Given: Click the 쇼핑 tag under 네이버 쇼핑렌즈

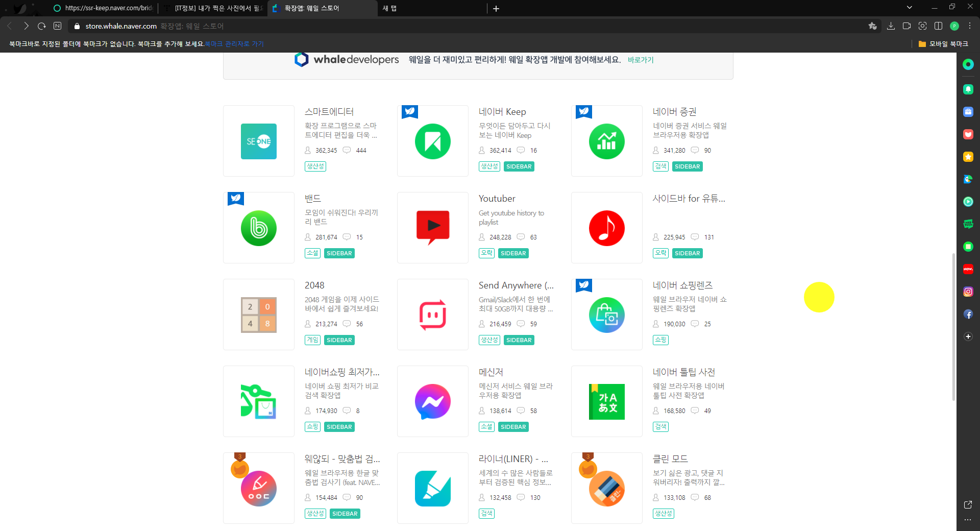Looking at the screenshot, I should click(x=660, y=340).
